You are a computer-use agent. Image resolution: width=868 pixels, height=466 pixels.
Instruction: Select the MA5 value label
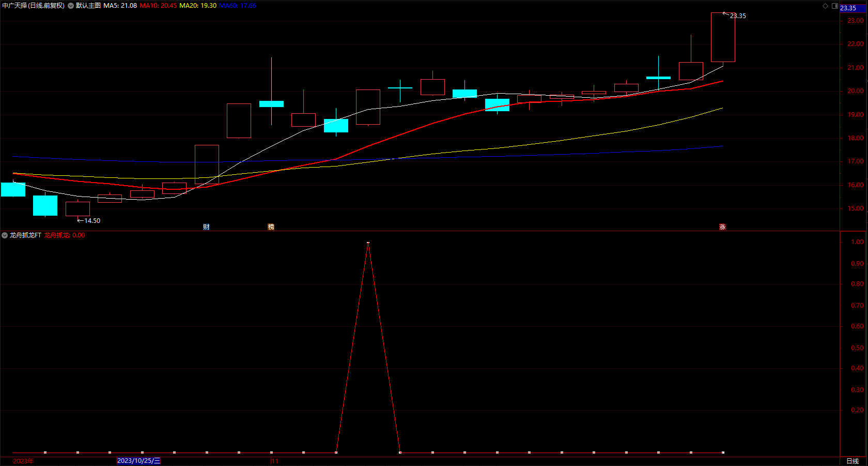pos(120,6)
